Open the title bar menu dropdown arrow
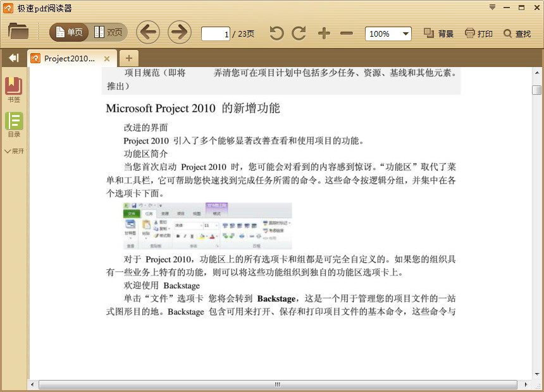544x392 pixels. 492,8
